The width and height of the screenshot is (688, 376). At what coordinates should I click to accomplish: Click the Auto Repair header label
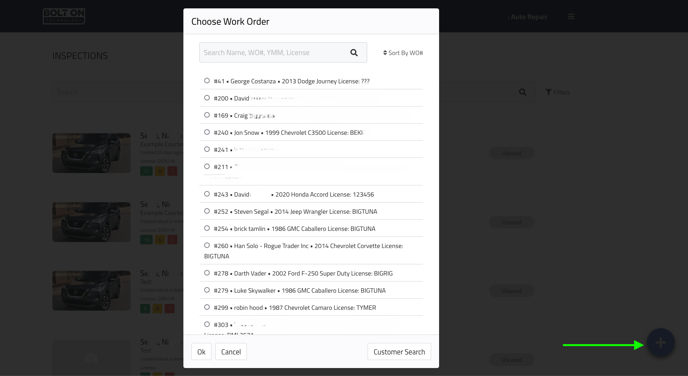pos(529,17)
